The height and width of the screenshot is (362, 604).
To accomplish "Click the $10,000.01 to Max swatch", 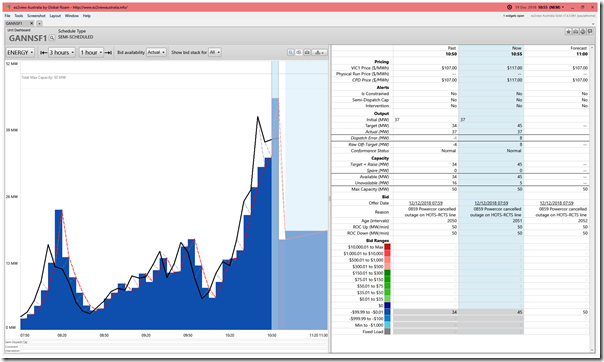I will (x=388, y=247).
